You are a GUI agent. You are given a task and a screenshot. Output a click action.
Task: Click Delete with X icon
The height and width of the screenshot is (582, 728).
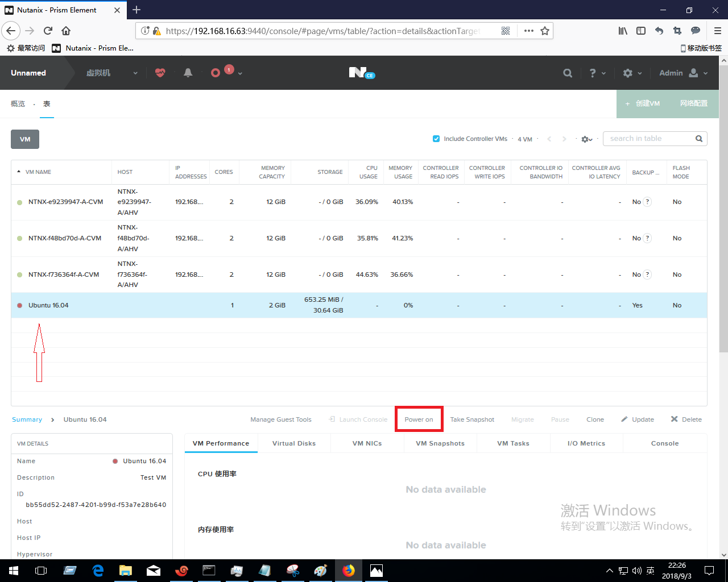(x=686, y=419)
